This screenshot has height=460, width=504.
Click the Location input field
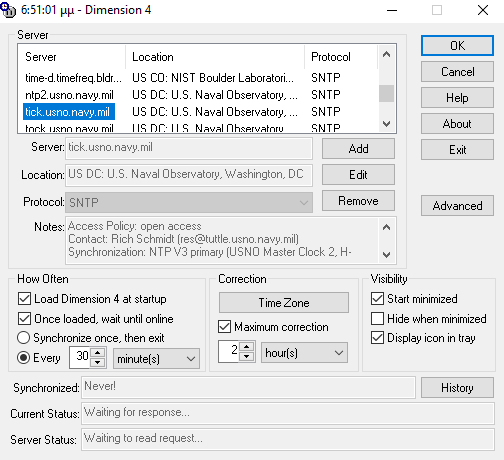189,175
